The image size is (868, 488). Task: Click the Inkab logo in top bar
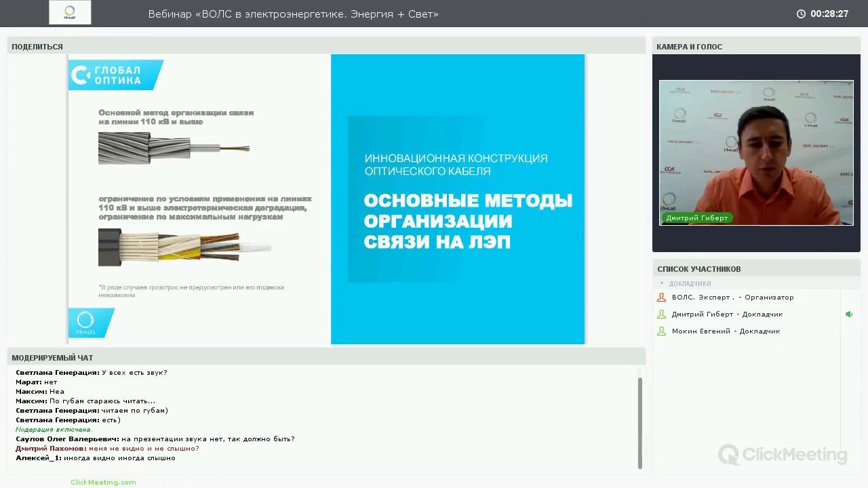click(70, 13)
